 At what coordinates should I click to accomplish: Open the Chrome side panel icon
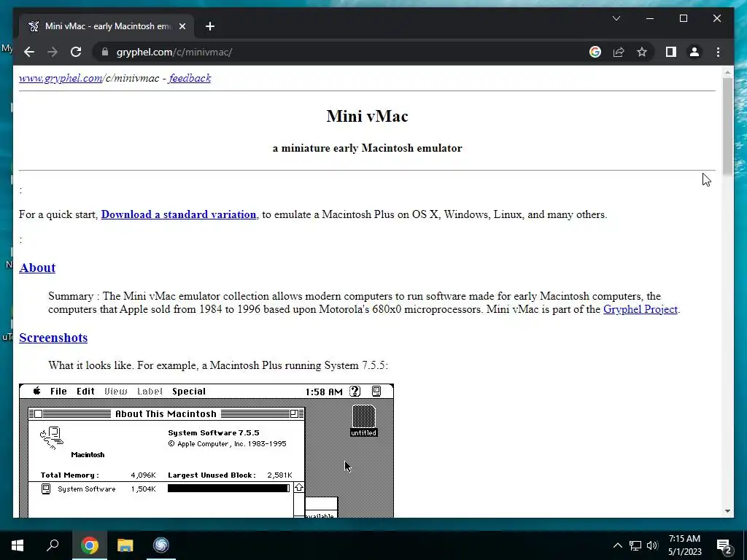click(671, 52)
